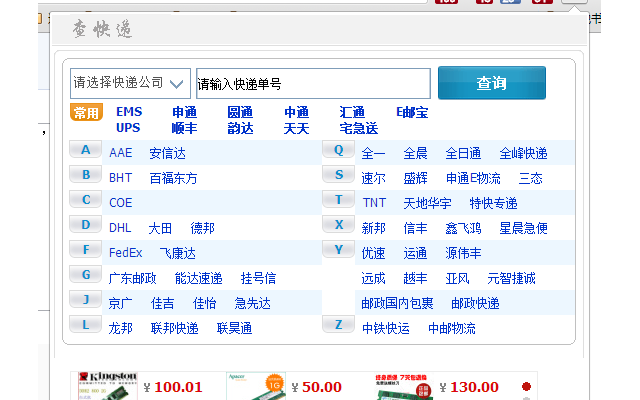The width and height of the screenshot is (640, 400).
Task: Select E邮宝 courier
Action: (x=412, y=112)
